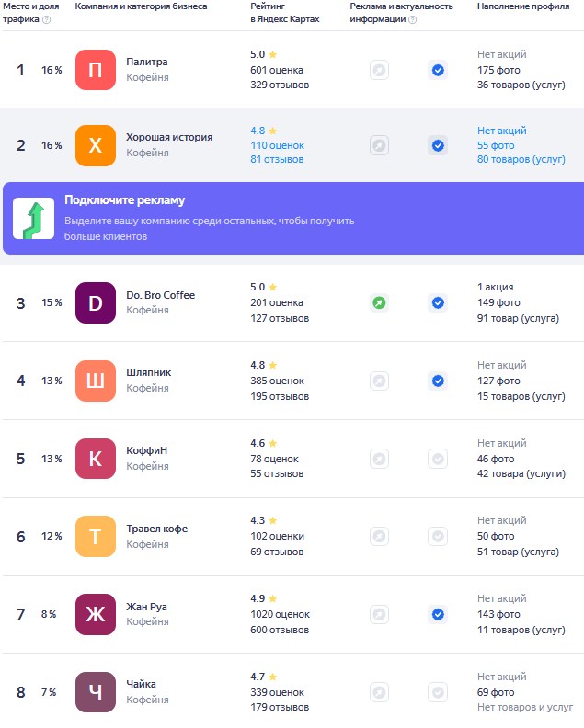
Task: Click the Наполнение профиля column header
Action: pyautogui.click(x=523, y=6)
